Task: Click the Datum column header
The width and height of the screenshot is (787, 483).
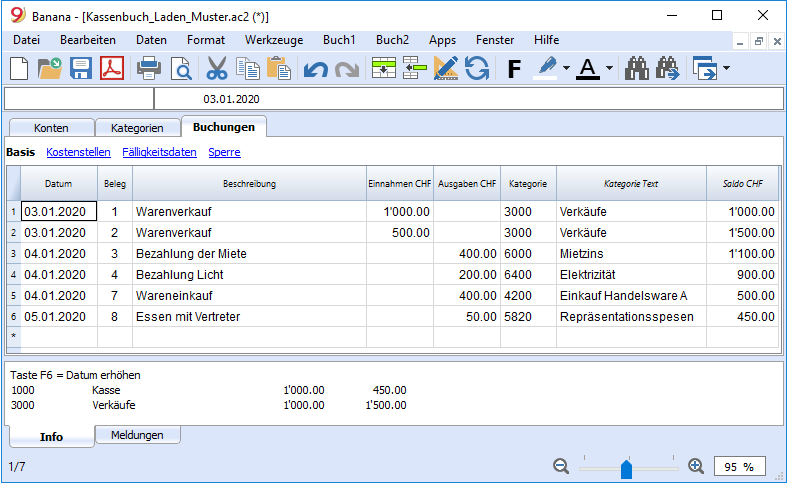Action: click(x=59, y=184)
